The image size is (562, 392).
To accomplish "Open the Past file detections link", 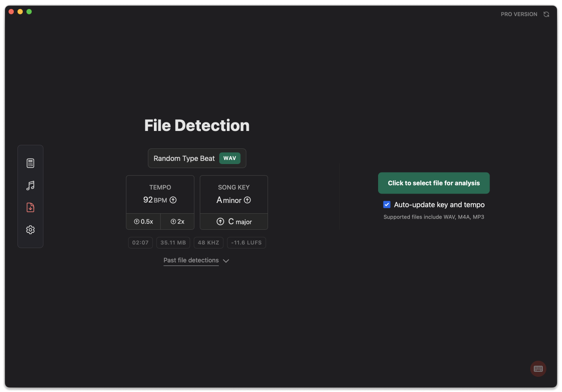I will point(191,260).
